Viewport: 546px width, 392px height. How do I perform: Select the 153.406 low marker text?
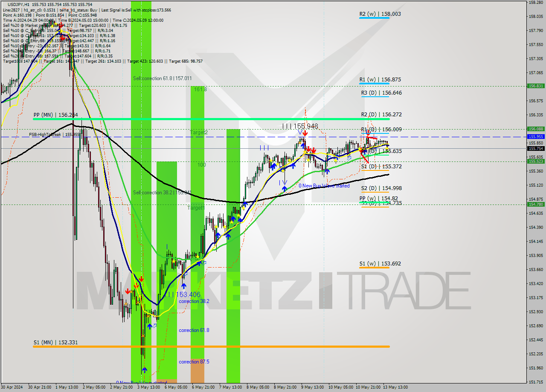(187, 295)
